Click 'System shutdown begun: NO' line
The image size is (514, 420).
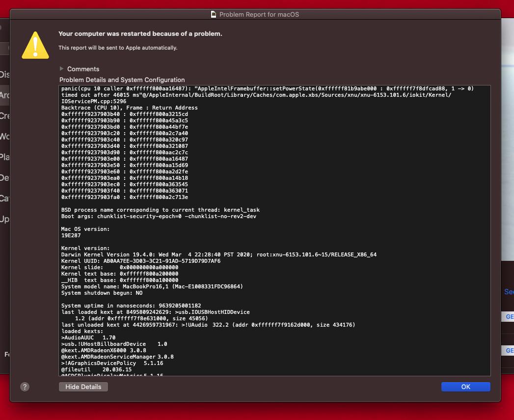pos(102,293)
